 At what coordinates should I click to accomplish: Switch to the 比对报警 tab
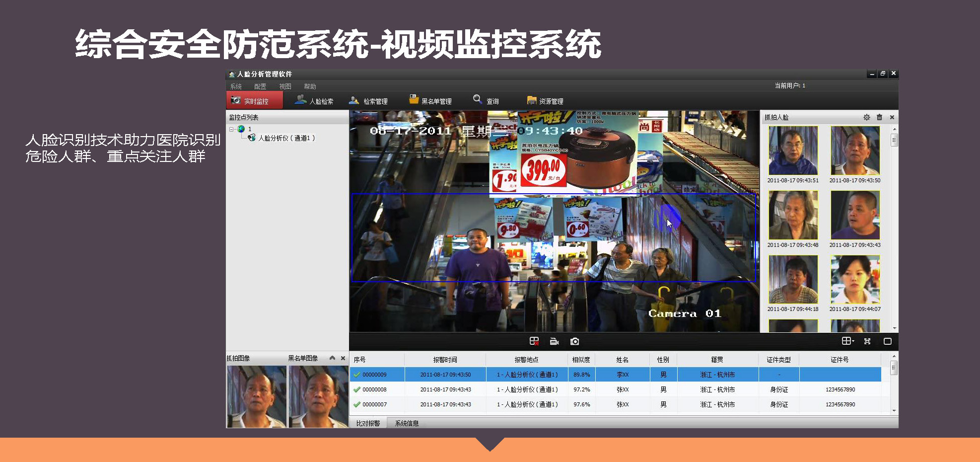point(368,423)
